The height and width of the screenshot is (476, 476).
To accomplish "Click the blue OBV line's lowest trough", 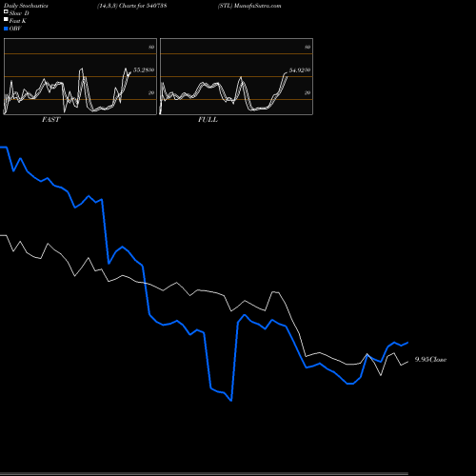I will 231,401.
